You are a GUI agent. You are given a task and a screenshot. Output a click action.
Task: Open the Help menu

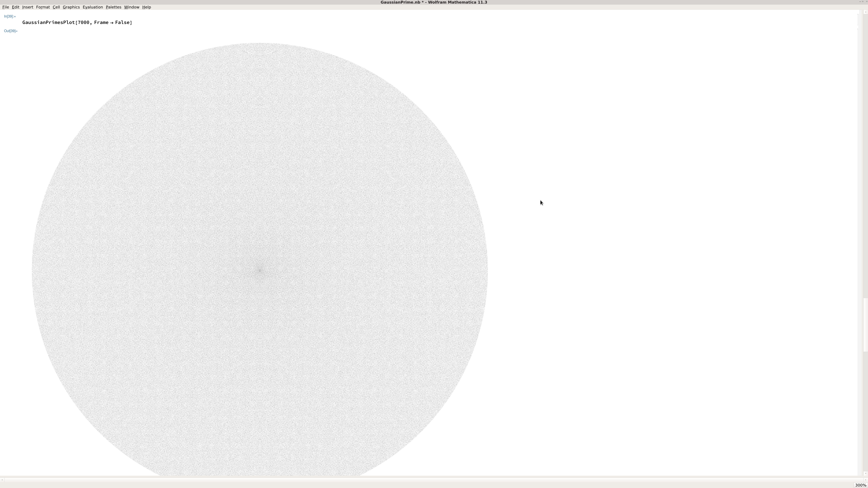tap(147, 7)
